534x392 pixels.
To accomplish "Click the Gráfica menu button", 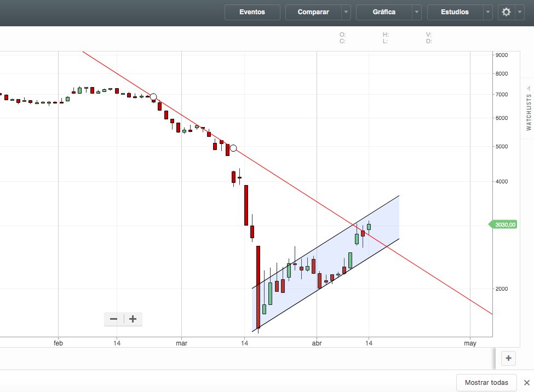I will 384,12.
